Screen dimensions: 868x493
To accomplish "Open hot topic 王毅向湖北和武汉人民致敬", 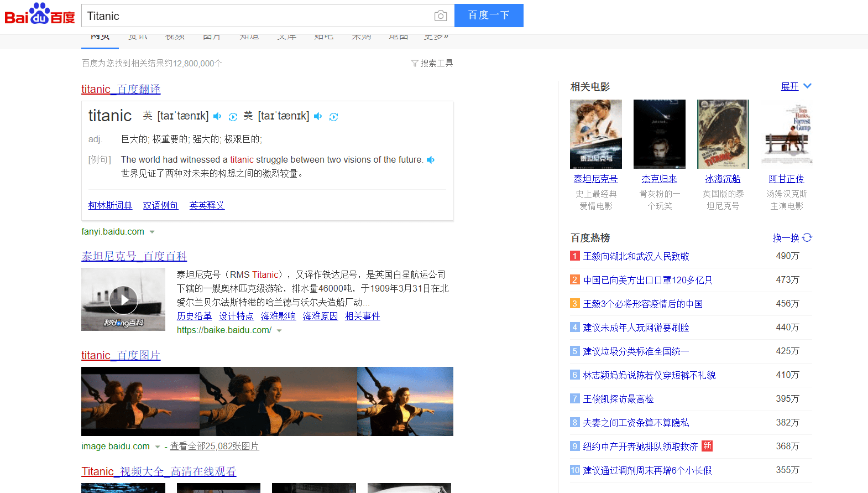I will pos(636,256).
